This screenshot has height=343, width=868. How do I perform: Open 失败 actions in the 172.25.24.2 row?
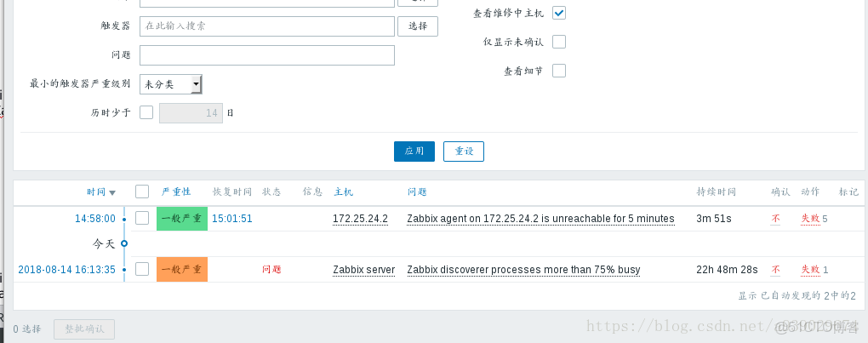810,219
